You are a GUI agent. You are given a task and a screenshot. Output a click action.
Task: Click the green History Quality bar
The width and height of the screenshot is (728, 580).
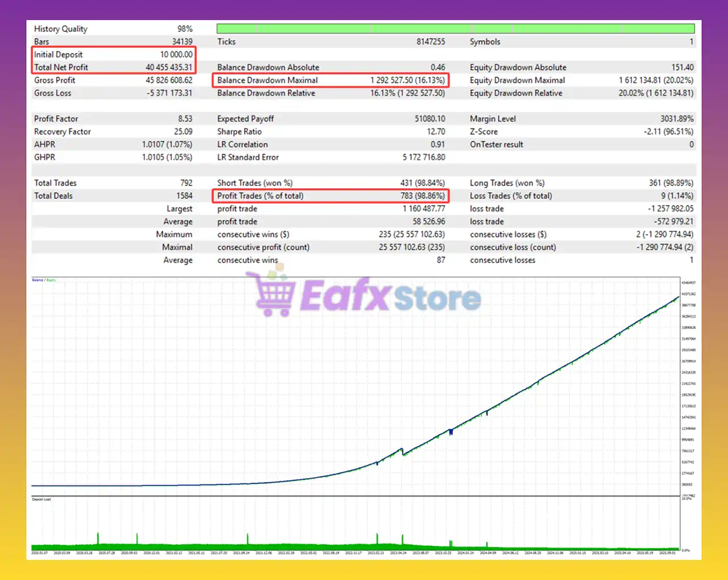click(x=455, y=28)
